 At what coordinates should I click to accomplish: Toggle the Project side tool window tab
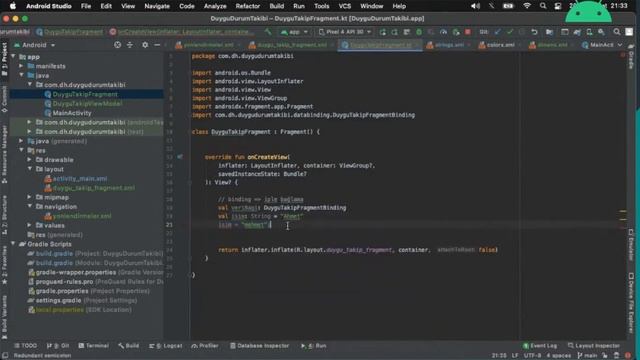pos(4,59)
